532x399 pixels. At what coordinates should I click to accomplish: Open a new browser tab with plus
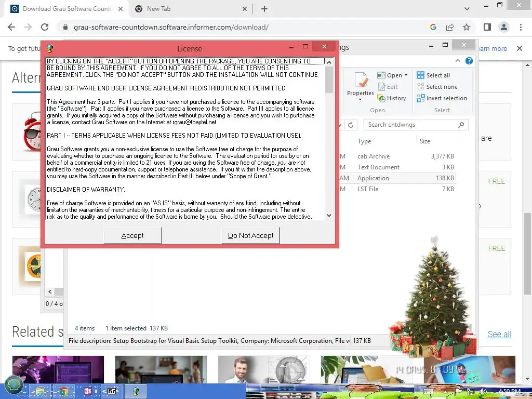pyautogui.click(x=264, y=9)
